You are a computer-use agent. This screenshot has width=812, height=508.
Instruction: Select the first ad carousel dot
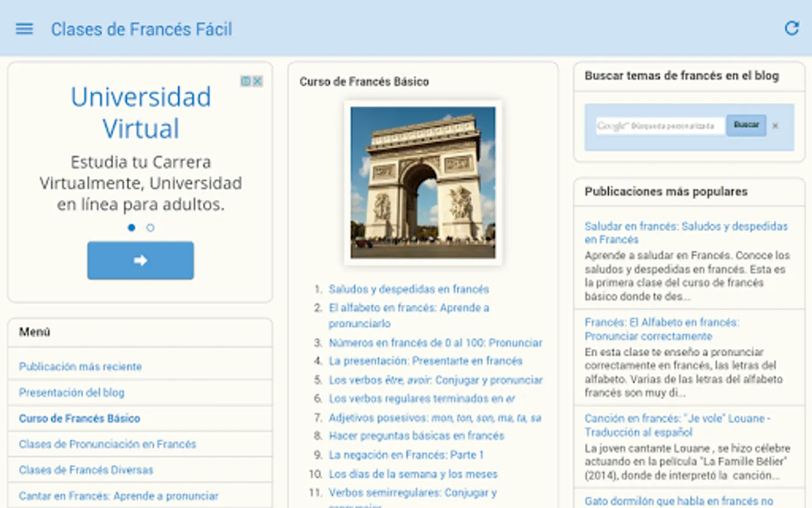tap(131, 227)
